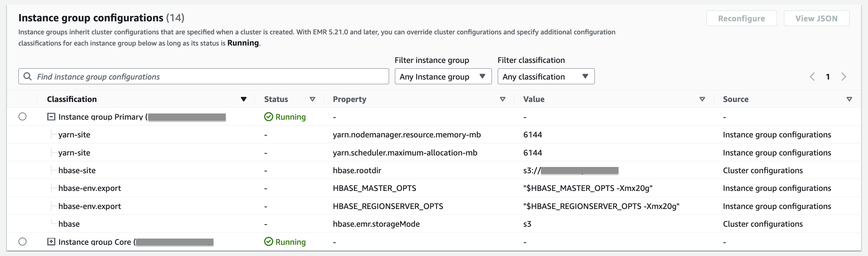Open the Any Instance group dropdown
Screen dimensions: 868x256
[x=443, y=76]
